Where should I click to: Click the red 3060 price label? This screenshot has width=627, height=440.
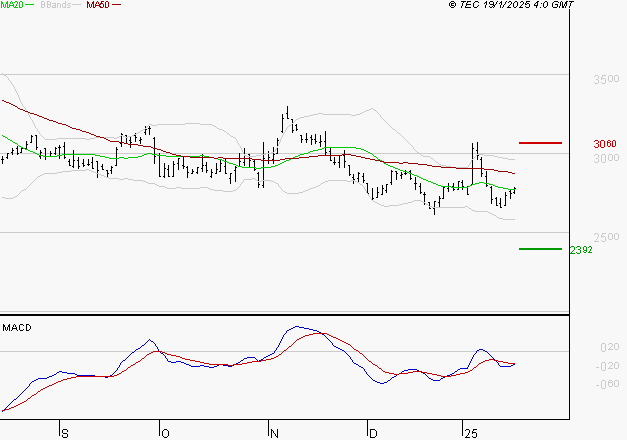tap(604, 144)
